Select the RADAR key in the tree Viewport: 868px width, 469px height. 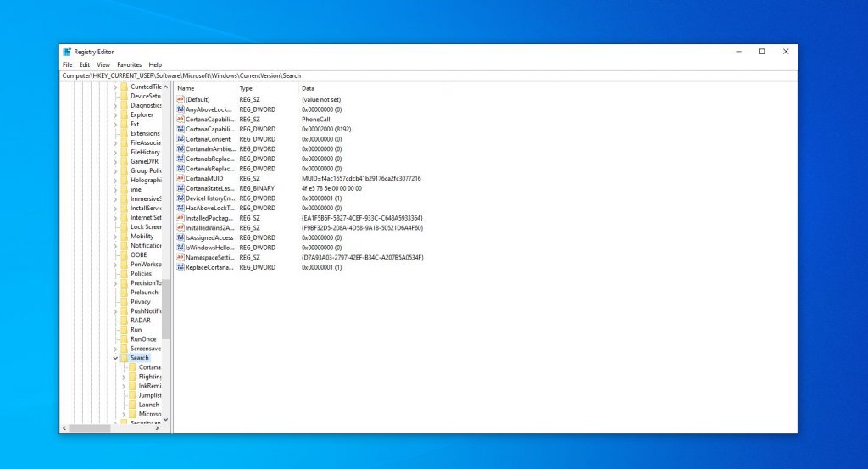point(140,320)
